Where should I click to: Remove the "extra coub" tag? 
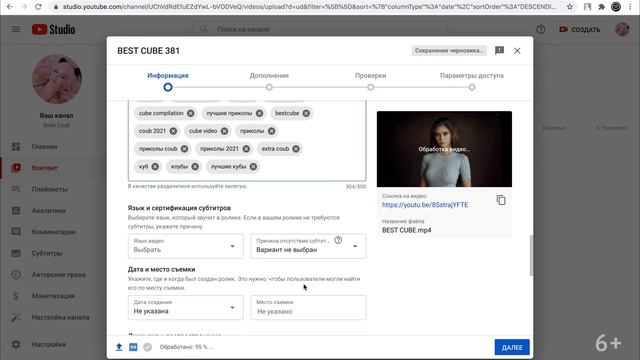point(296,149)
